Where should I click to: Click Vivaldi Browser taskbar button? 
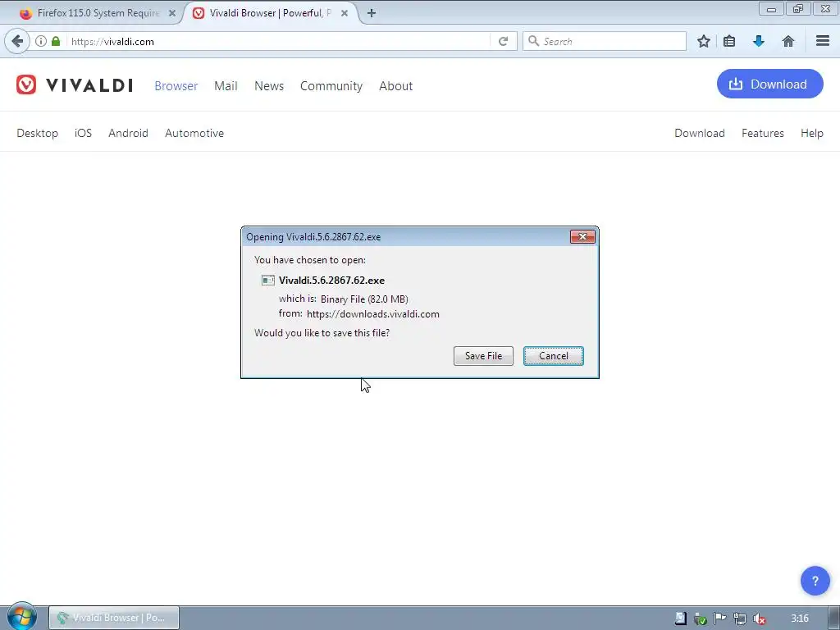point(113,618)
